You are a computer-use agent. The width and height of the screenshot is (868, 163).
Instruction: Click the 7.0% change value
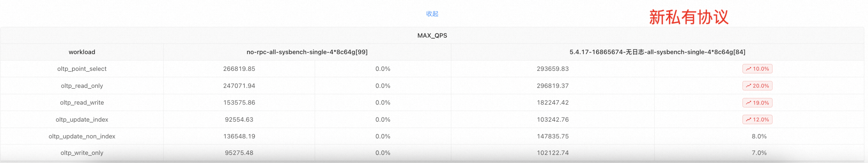coord(759,153)
